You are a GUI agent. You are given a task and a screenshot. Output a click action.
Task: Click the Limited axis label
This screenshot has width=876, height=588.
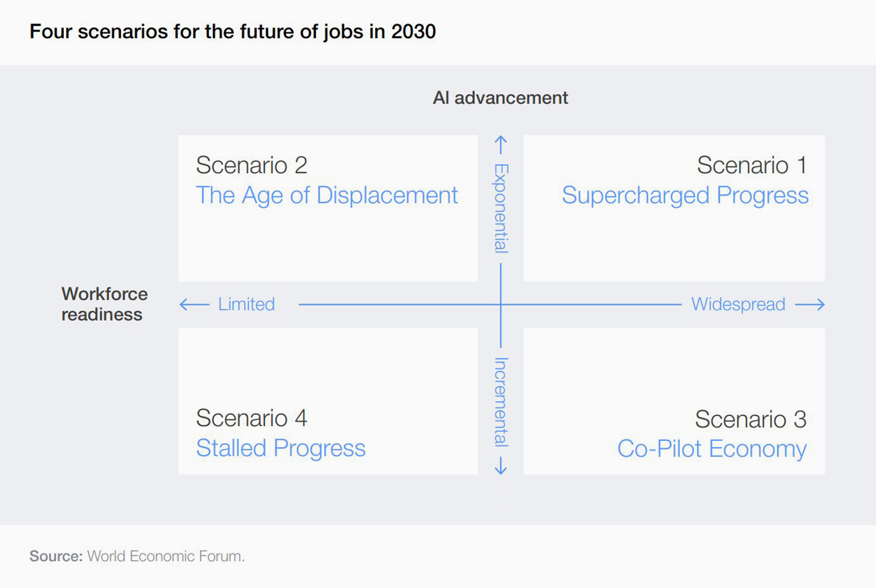(x=246, y=304)
